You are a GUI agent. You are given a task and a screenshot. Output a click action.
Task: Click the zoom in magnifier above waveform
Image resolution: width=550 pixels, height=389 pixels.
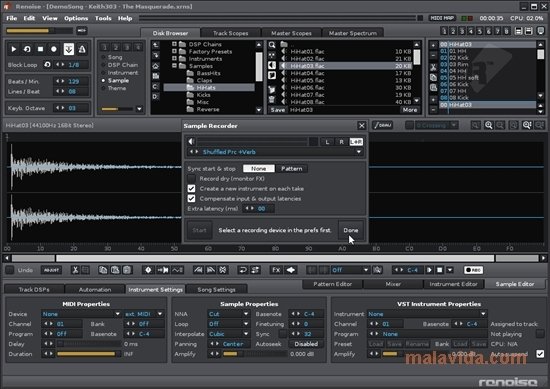[x=488, y=125]
